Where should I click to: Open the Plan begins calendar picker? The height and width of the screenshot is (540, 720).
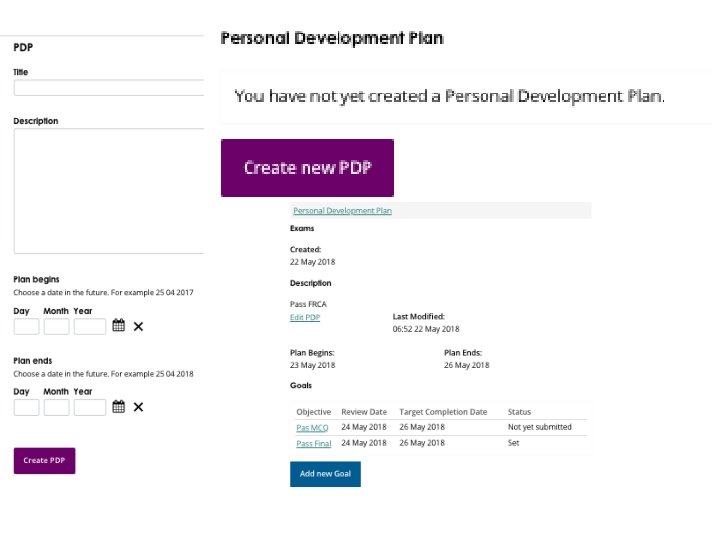118,326
